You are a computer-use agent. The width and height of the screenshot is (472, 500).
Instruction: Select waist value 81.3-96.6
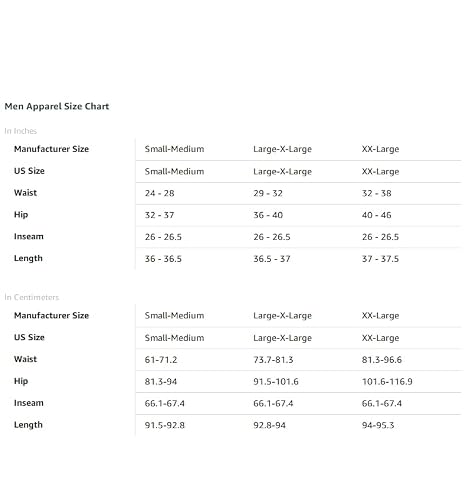click(382, 360)
